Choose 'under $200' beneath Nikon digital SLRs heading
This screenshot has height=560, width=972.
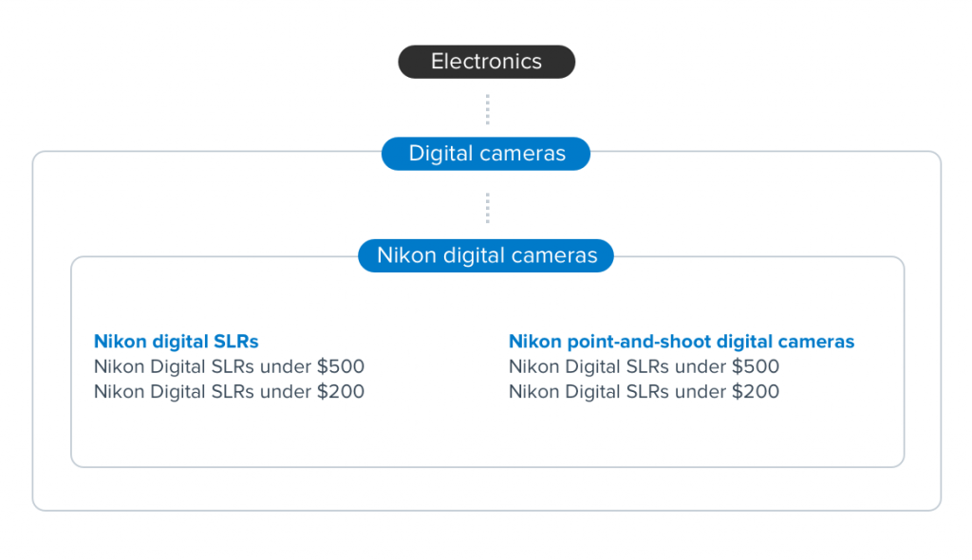click(229, 391)
